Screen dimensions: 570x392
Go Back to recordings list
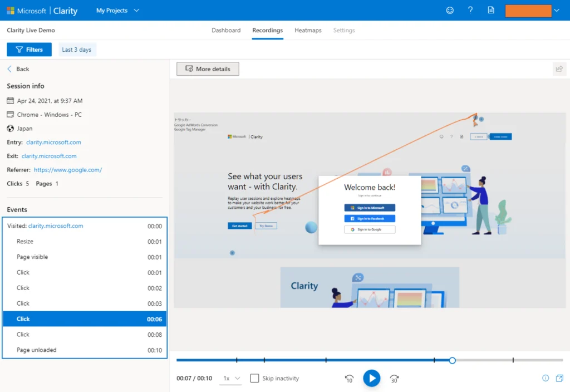18,68
